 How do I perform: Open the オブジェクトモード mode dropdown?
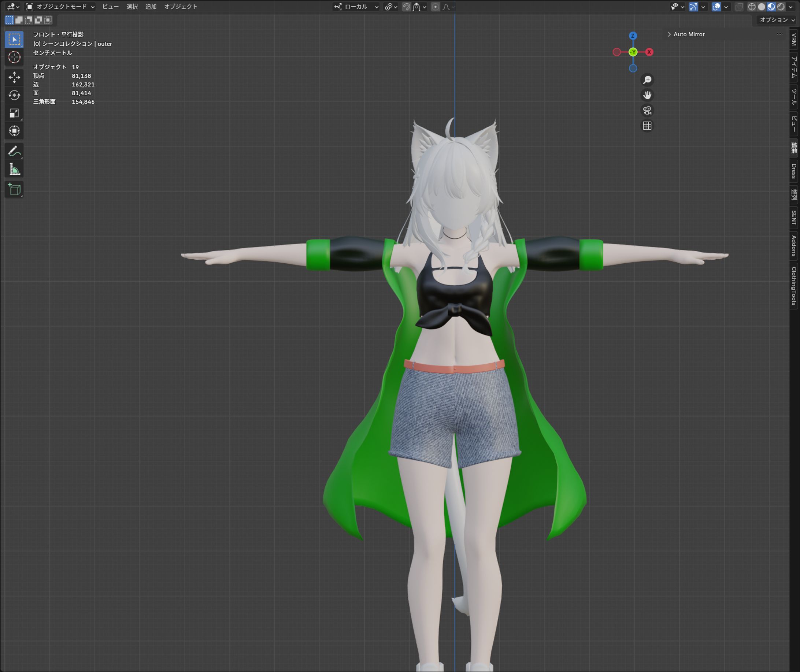point(60,7)
